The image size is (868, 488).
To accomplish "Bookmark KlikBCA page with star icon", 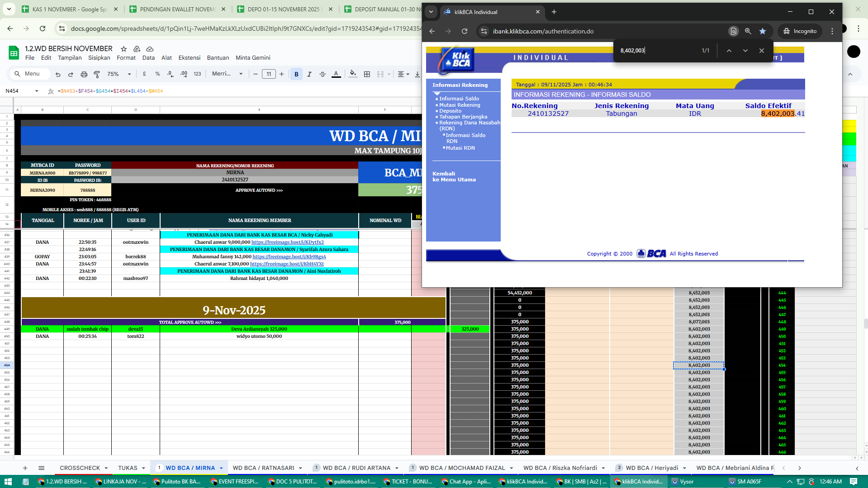I will pyautogui.click(x=763, y=31).
